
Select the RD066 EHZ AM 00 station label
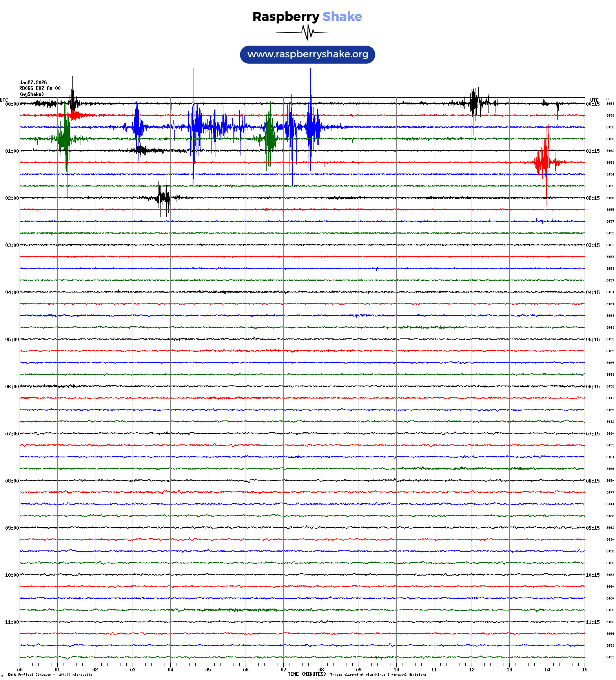(40, 88)
